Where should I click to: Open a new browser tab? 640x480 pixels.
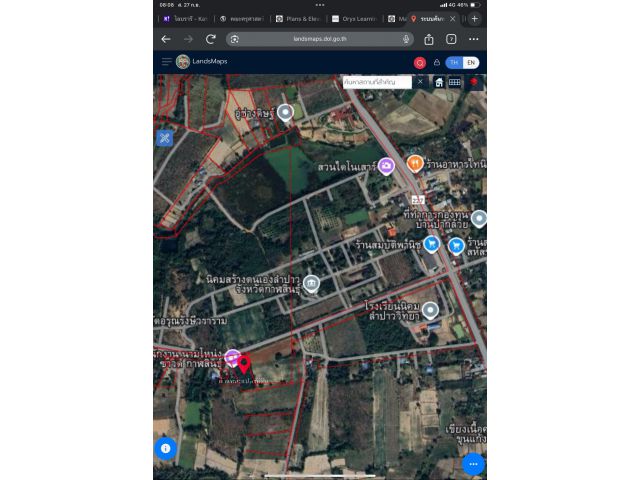474,18
